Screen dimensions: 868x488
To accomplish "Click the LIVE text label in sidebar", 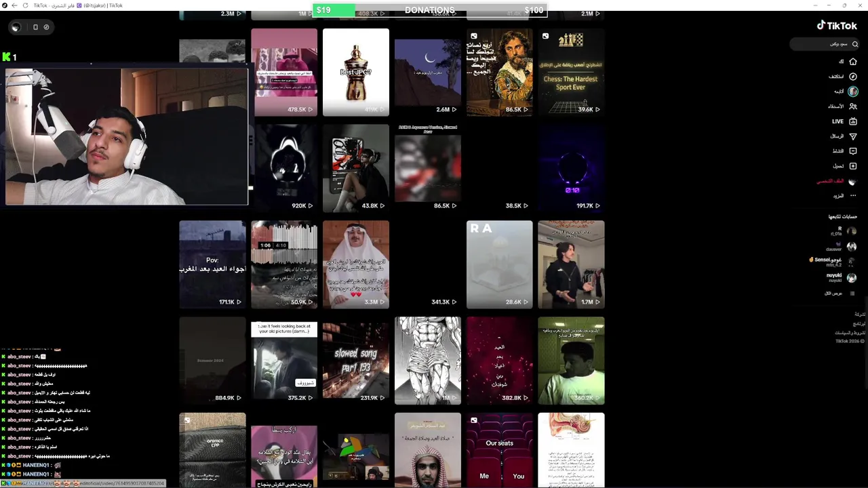I will pos(838,121).
